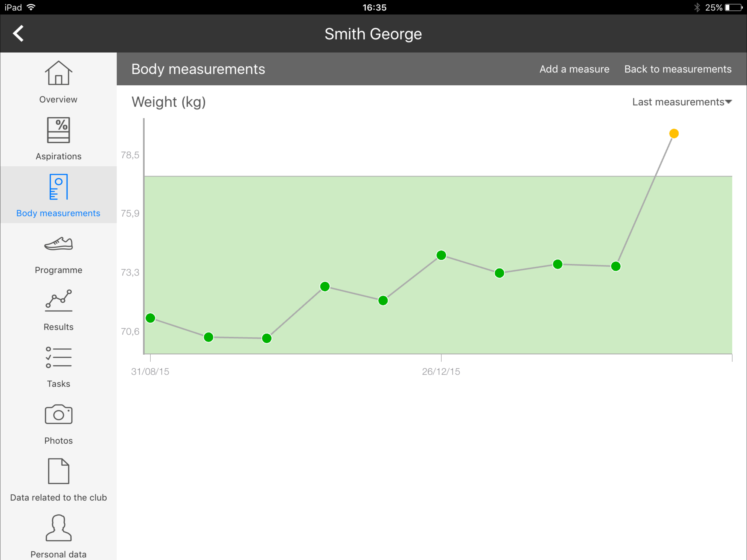
Task: Tap the first green data point on 31/08/15
Action: click(x=150, y=318)
